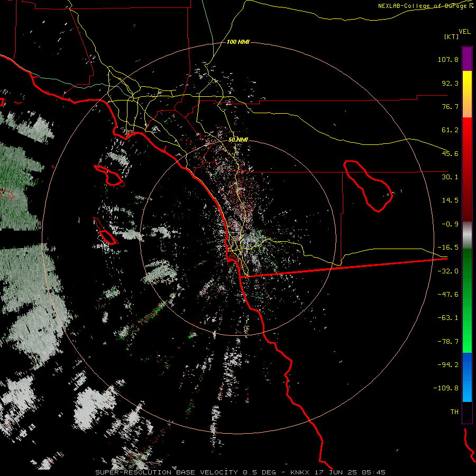The height and width of the screenshot is (476, 476).
Task: Click the -47.6 legend value
Action: click(x=448, y=295)
